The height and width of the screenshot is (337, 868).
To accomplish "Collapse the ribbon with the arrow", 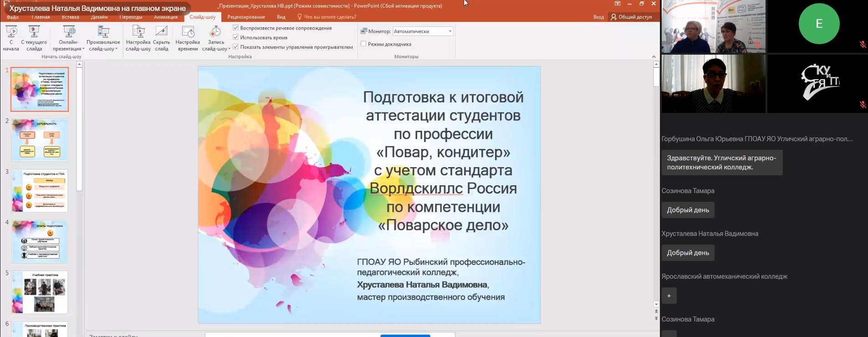I will [654, 56].
